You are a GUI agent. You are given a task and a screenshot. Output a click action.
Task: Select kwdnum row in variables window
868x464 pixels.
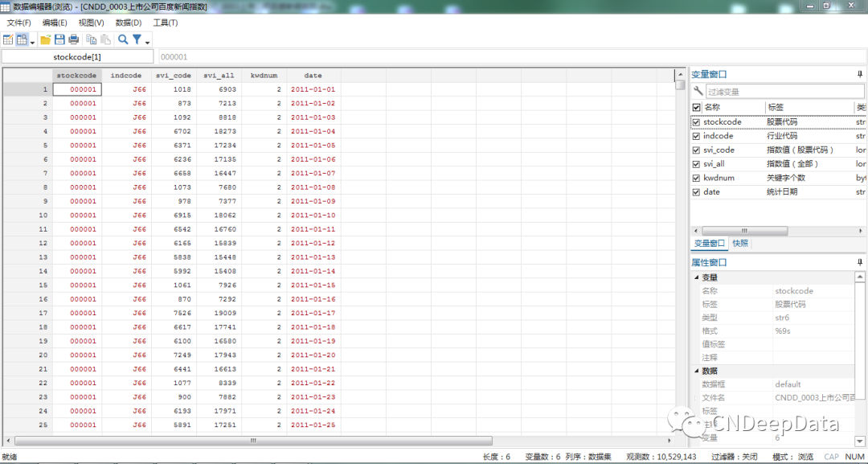pos(778,178)
